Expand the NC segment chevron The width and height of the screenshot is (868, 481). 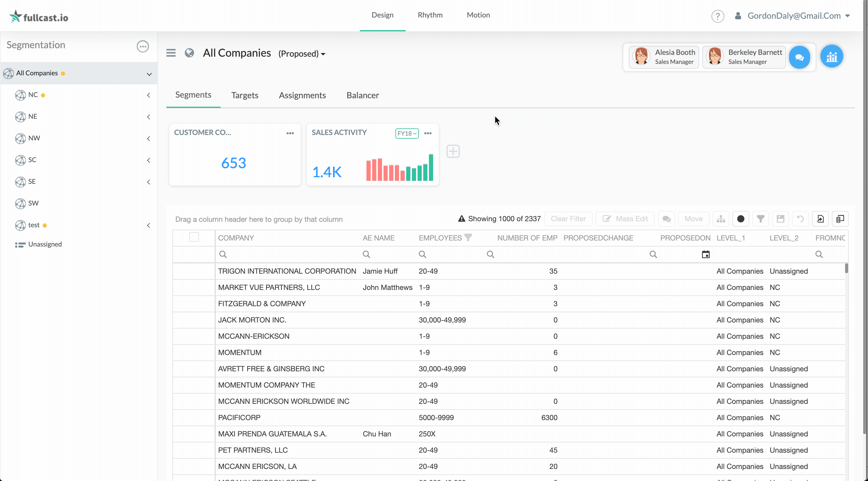(149, 95)
